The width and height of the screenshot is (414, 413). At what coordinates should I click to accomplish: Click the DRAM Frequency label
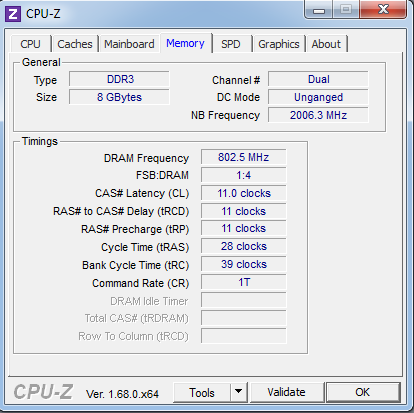tap(146, 158)
